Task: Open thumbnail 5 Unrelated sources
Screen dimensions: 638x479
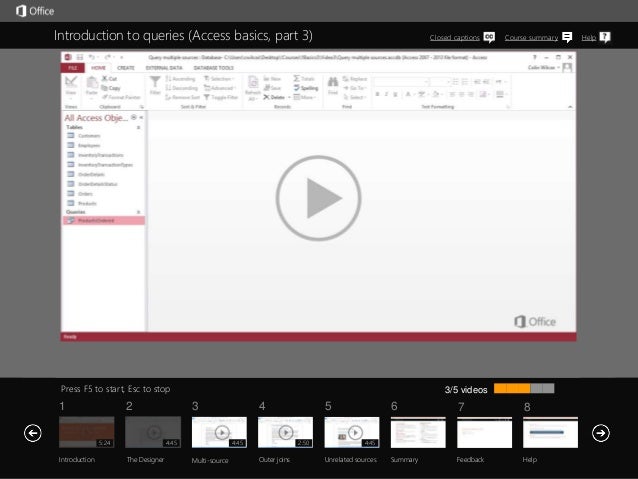Action: (x=352, y=432)
